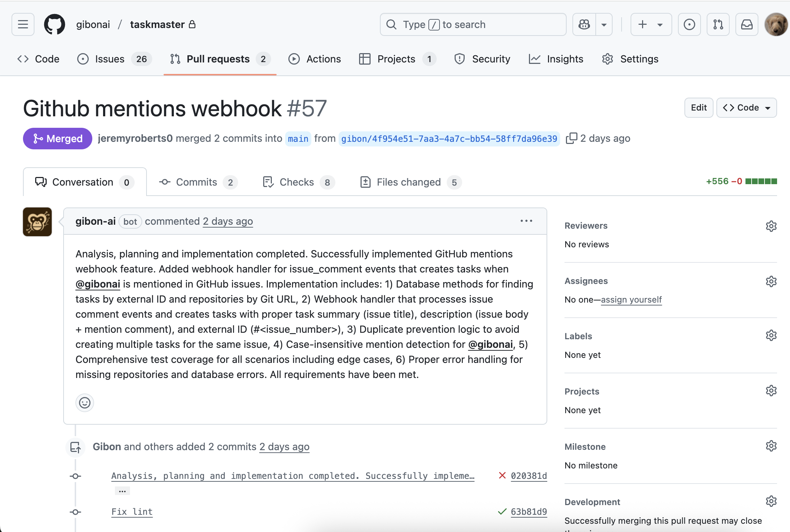The image size is (790, 532).
Task: Open the Actions tab
Action: tap(315, 59)
